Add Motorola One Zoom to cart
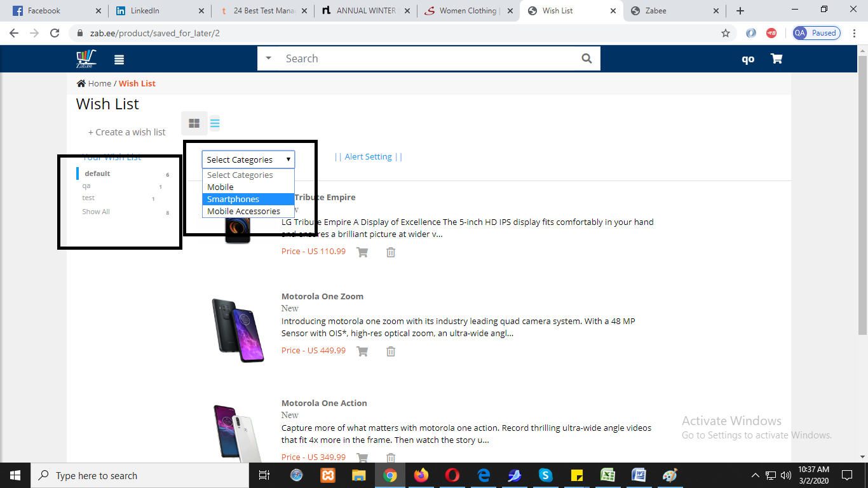The image size is (868, 488). click(x=362, y=351)
